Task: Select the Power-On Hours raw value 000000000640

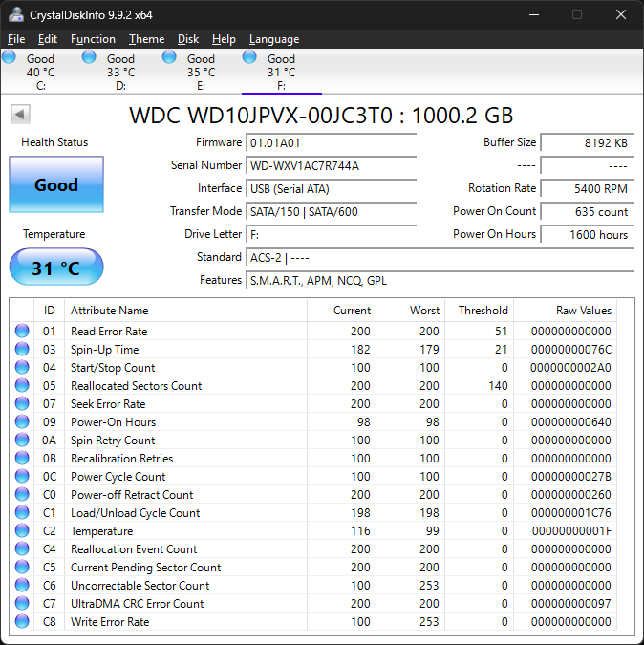Action: [x=571, y=422]
